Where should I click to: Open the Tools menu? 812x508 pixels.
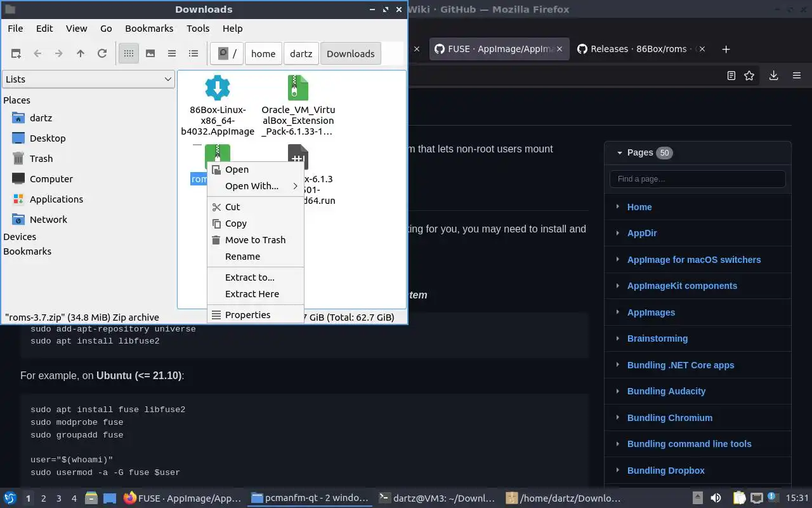(198, 29)
